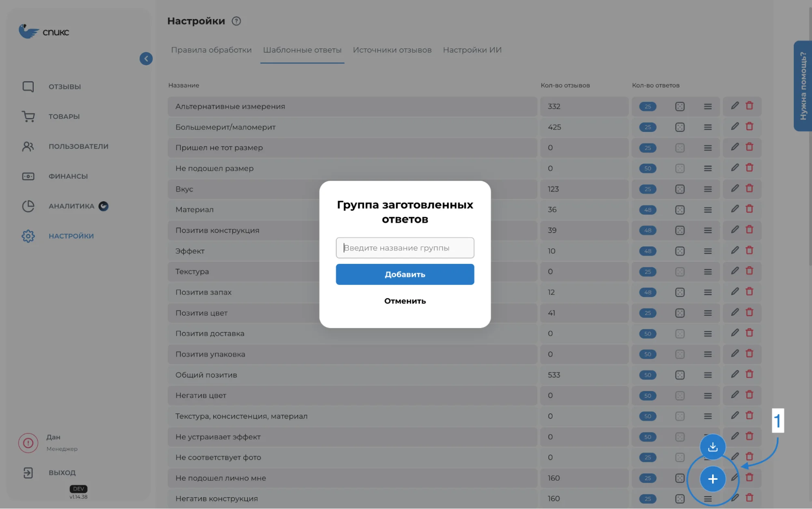Screen dimensions: 812x509
Task: Open the Настройки ИИ tab
Action: (x=472, y=50)
